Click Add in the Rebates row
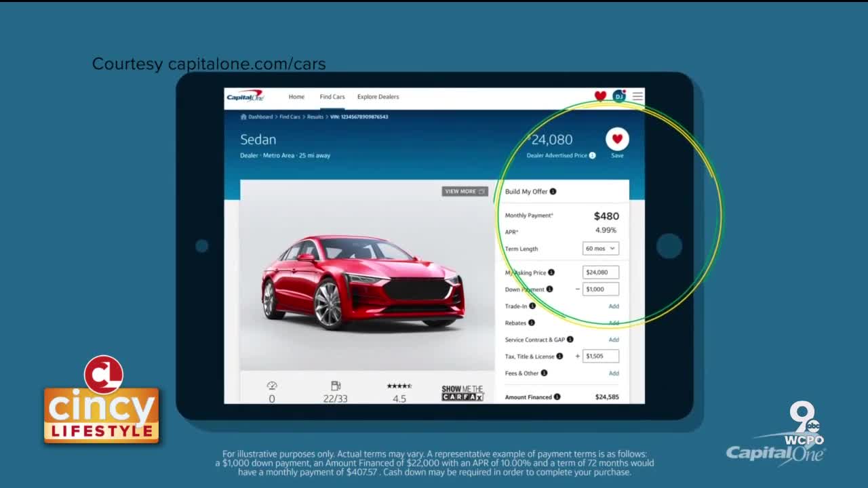Image resolution: width=868 pixels, height=488 pixels. click(614, 323)
